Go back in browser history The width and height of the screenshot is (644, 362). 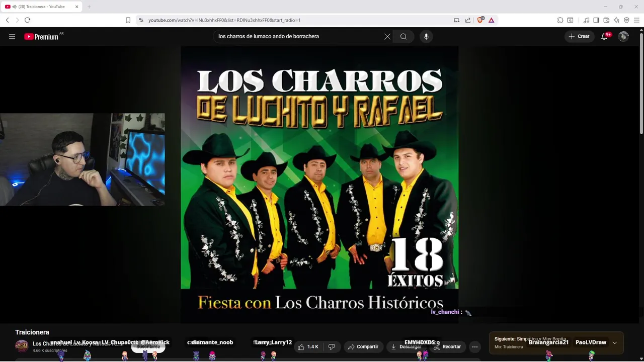point(8,20)
